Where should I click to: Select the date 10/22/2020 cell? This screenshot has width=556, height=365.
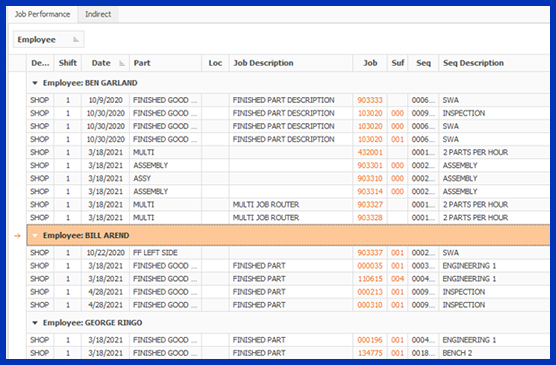[x=105, y=253]
